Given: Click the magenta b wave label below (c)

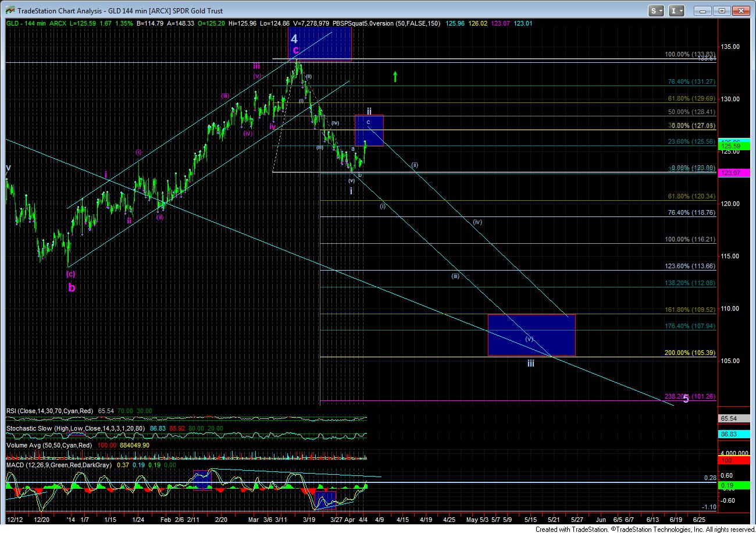Looking at the screenshot, I should tap(70, 287).
